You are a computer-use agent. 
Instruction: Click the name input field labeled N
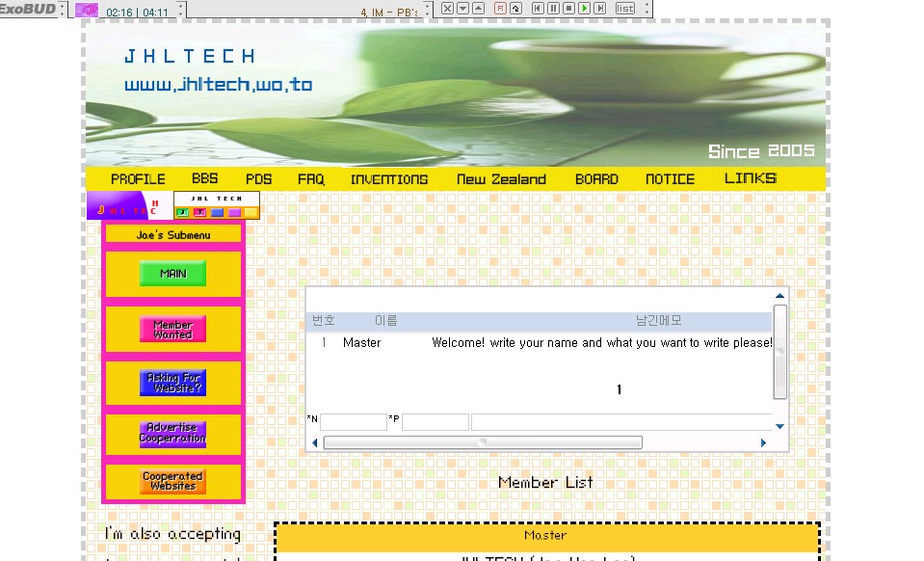click(x=353, y=422)
